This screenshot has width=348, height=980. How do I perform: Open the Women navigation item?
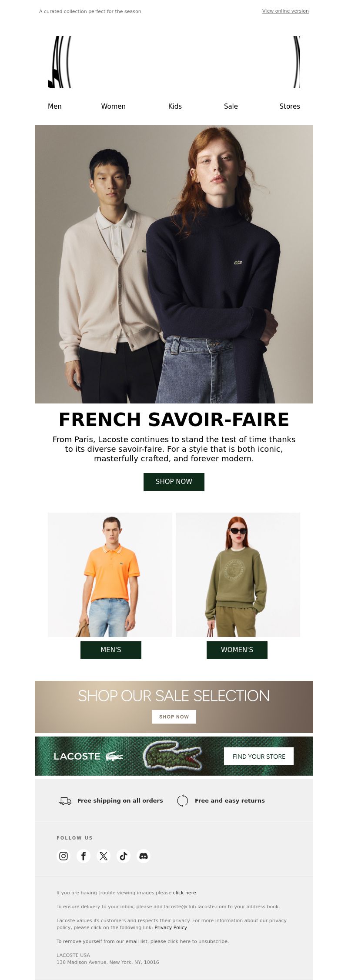tap(114, 107)
